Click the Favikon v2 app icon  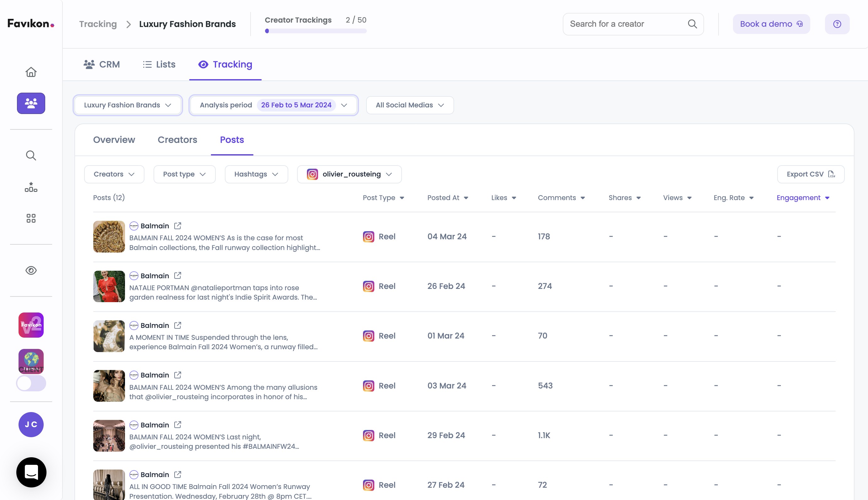(x=31, y=325)
